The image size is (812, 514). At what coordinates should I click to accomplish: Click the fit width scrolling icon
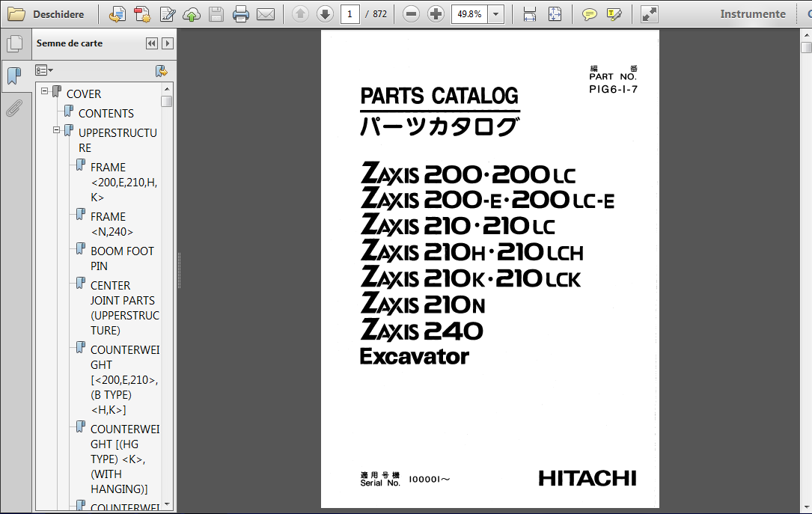coord(529,14)
